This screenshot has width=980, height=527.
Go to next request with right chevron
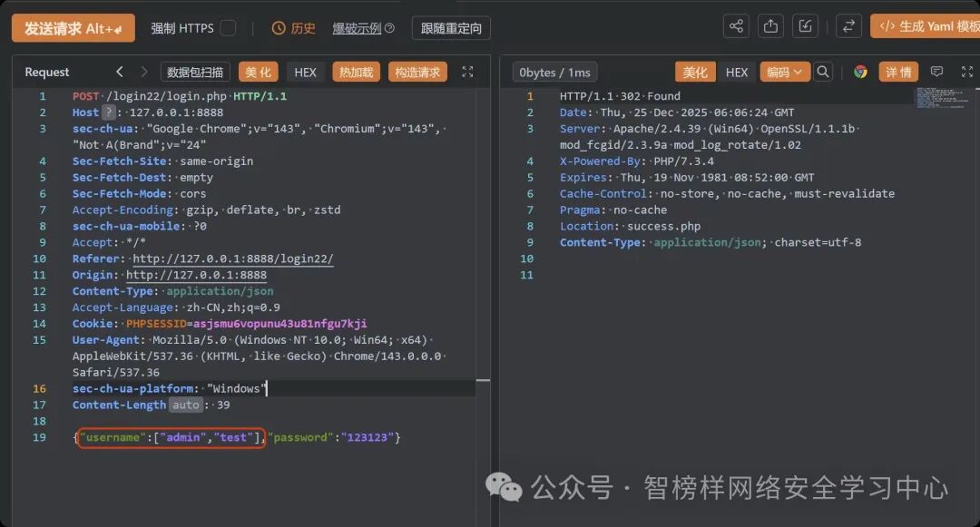coord(144,72)
